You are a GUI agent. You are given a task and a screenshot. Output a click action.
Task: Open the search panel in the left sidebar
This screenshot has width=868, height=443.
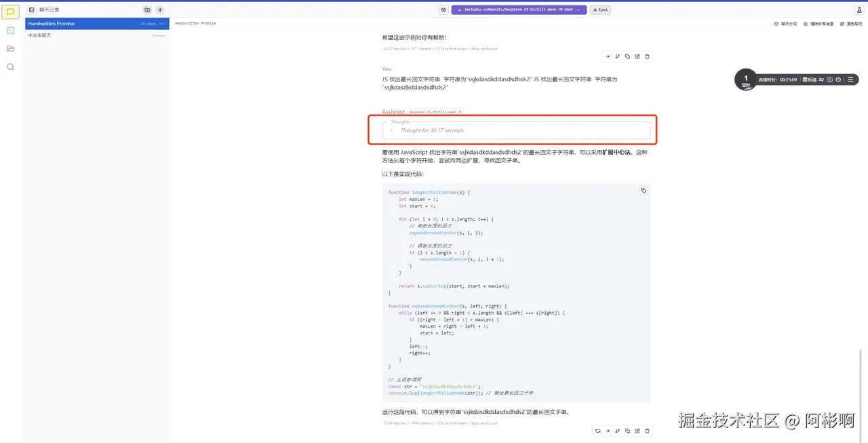[10, 66]
